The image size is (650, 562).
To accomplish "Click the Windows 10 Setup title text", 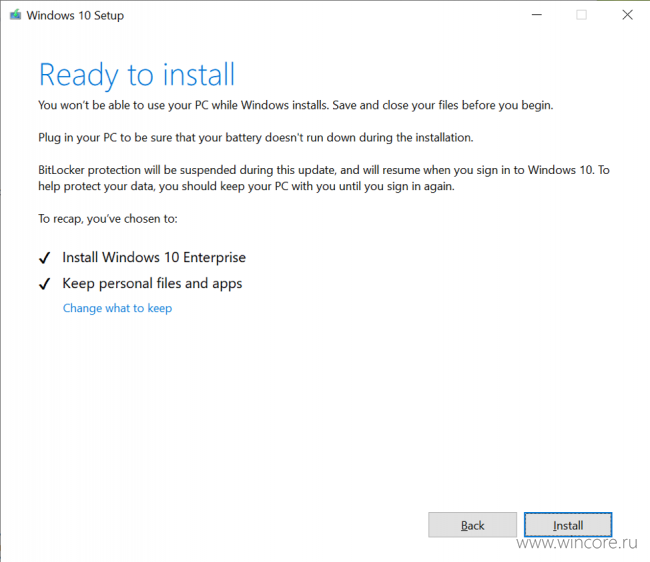I will (x=75, y=15).
